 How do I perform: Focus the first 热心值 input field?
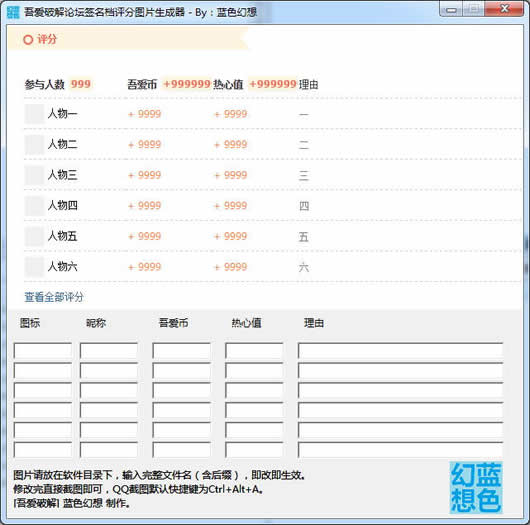[254, 351]
